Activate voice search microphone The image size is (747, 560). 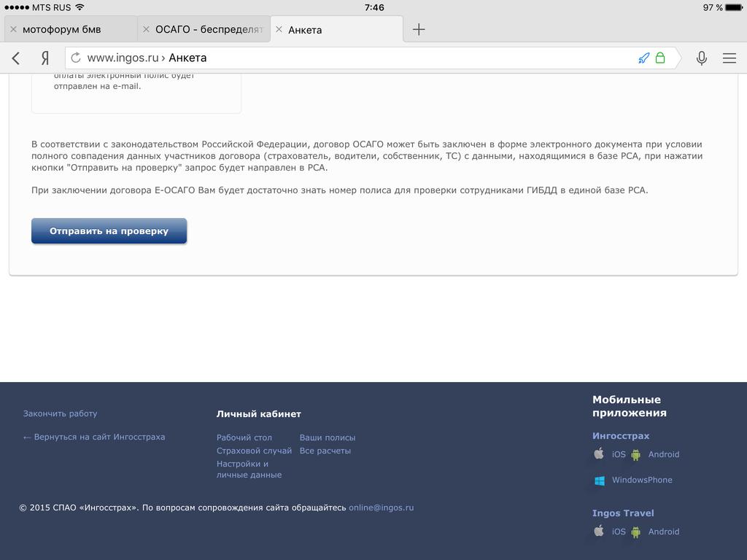701,58
